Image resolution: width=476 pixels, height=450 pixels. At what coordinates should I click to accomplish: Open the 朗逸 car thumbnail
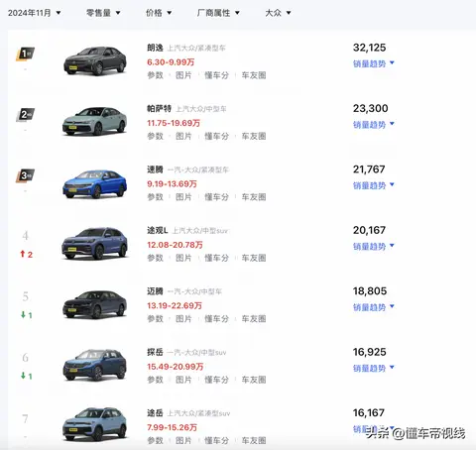click(x=95, y=61)
